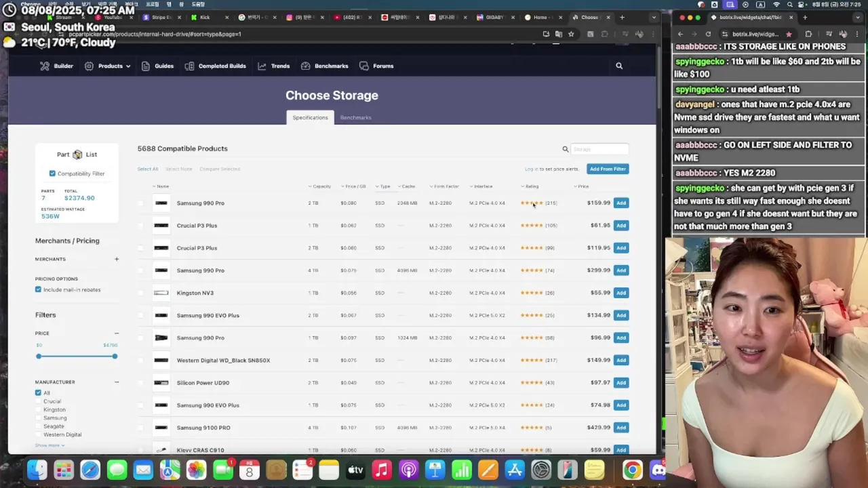Open extensions puzzle icon in botrix window
Image resolution: width=868 pixels, height=488 pixels.
(808, 34)
